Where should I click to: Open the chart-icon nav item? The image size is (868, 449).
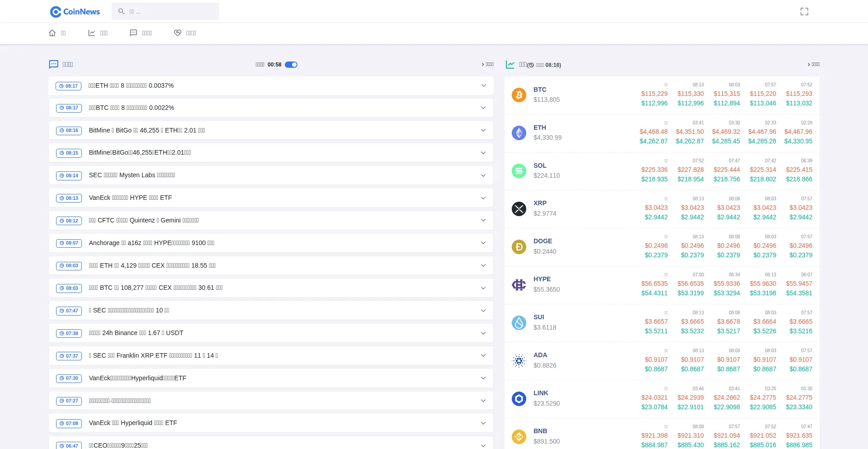(98, 33)
